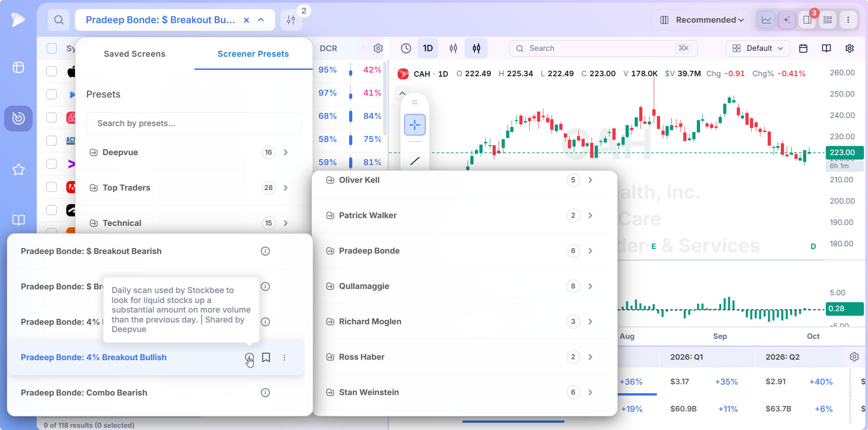Check the Airbnb row checkbox

52,117
